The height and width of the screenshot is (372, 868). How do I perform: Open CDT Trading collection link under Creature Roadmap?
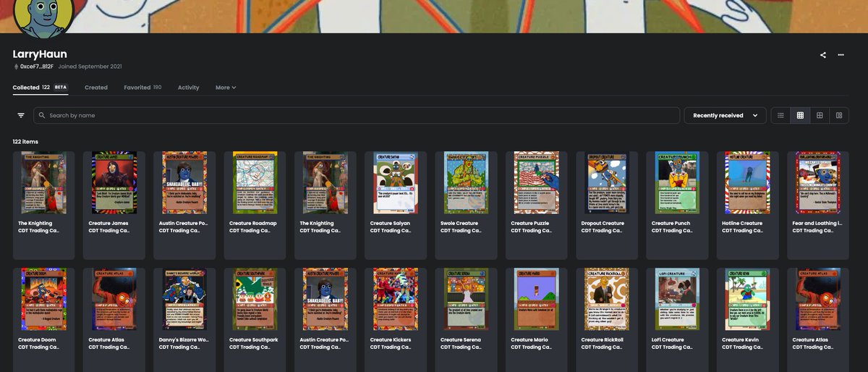250,231
